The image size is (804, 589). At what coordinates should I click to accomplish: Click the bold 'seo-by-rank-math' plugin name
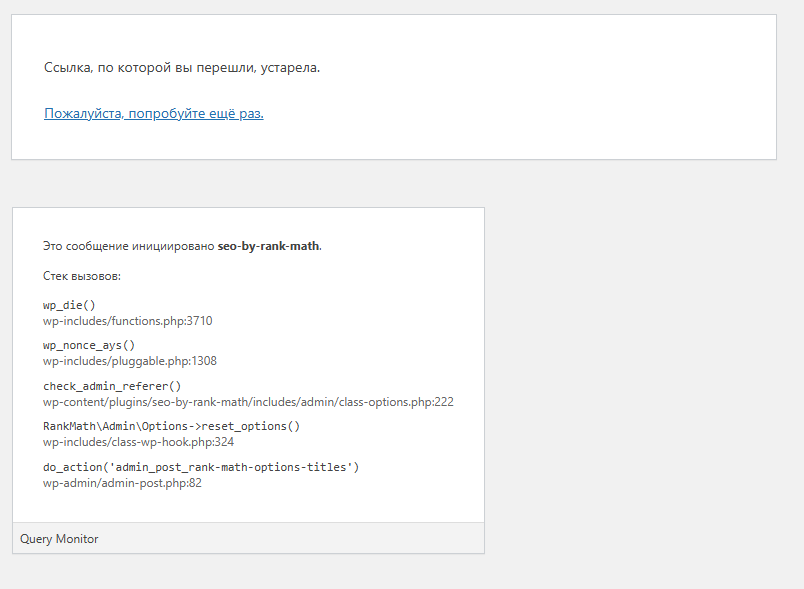coord(269,246)
